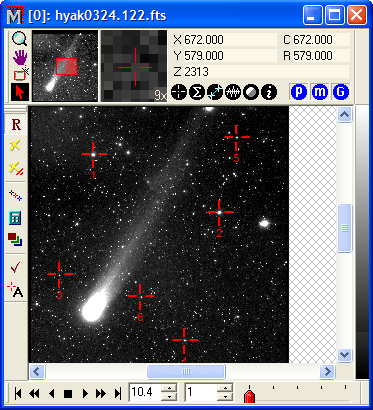Toggle the blue G button
Viewport: 373px width, 410px height.
click(340, 92)
